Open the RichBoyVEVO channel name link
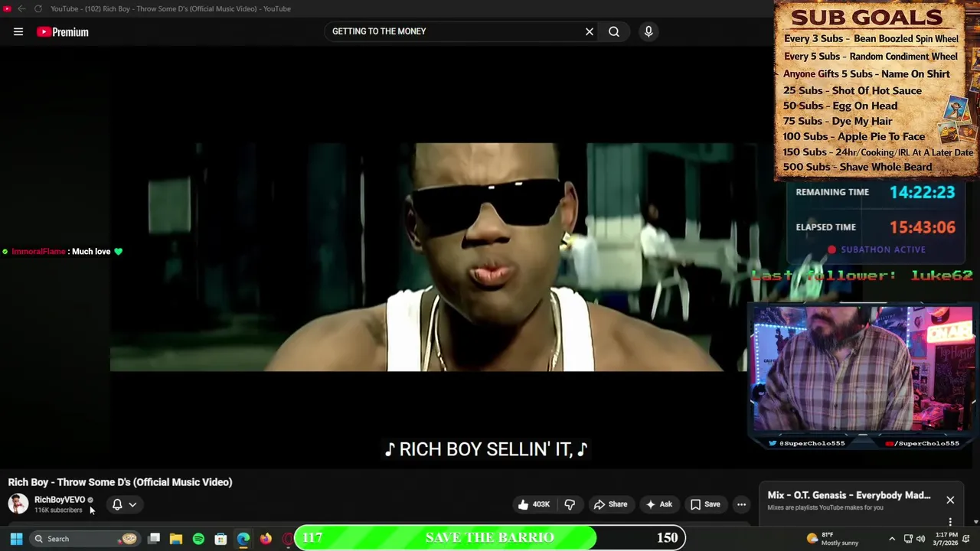The image size is (980, 551). tap(60, 500)
